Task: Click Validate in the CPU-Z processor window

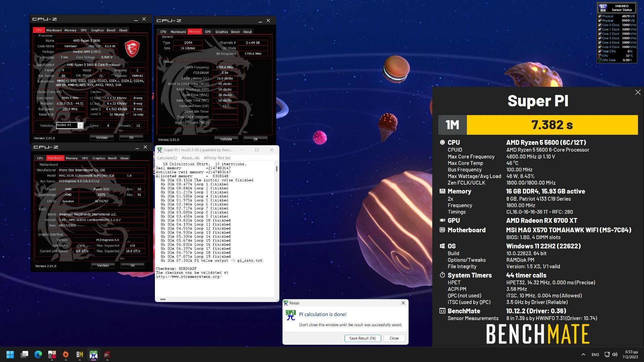Action: pyautogui.click(x=102, y=138)
